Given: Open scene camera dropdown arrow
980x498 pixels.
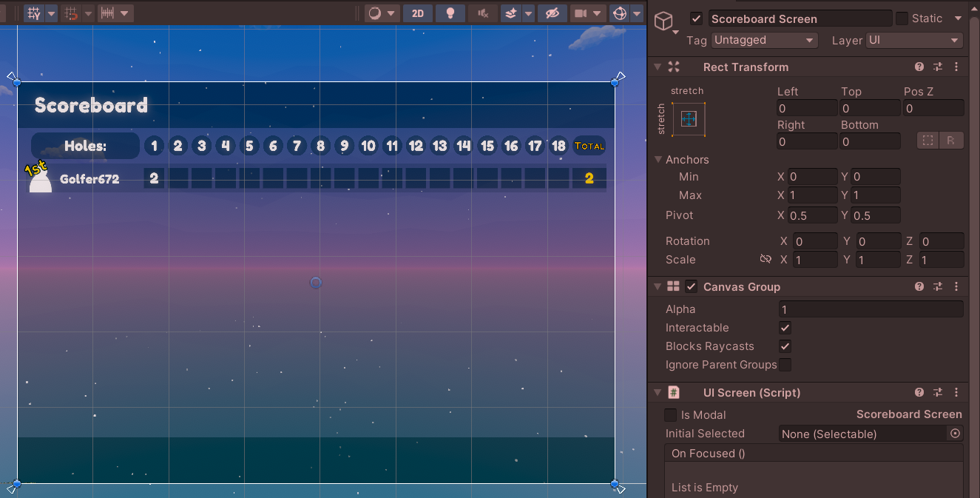Looking at the screenshot, I should (598, 13).
